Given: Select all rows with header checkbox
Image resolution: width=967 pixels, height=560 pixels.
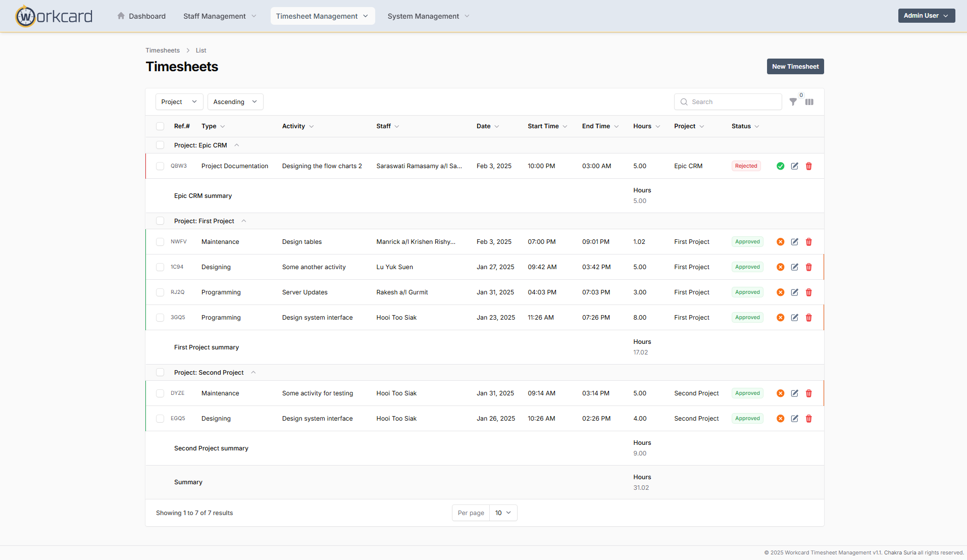Looking at the screenshot, I should (160, 126).
